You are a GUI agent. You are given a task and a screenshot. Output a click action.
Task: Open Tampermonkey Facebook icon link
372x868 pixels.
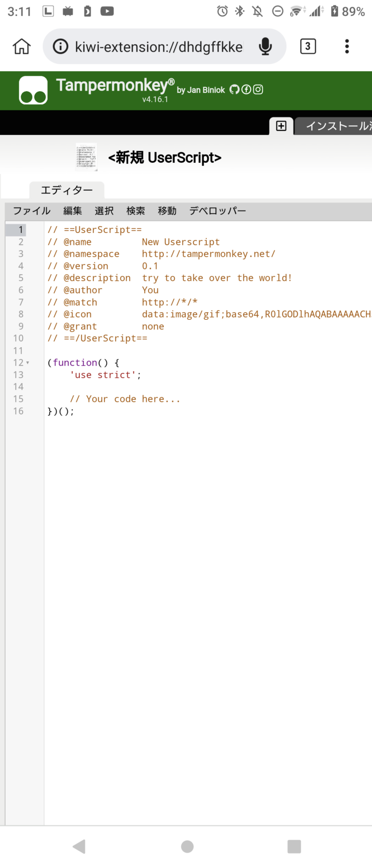tap(246, 89)
